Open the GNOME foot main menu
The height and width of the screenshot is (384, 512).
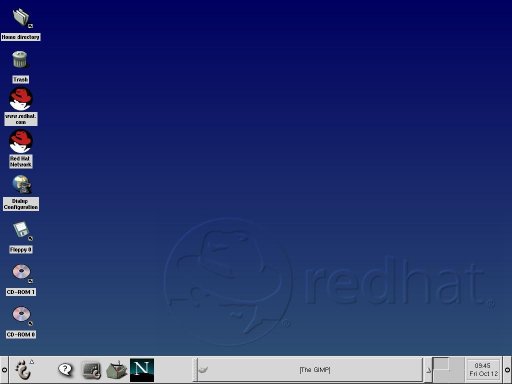24,370
